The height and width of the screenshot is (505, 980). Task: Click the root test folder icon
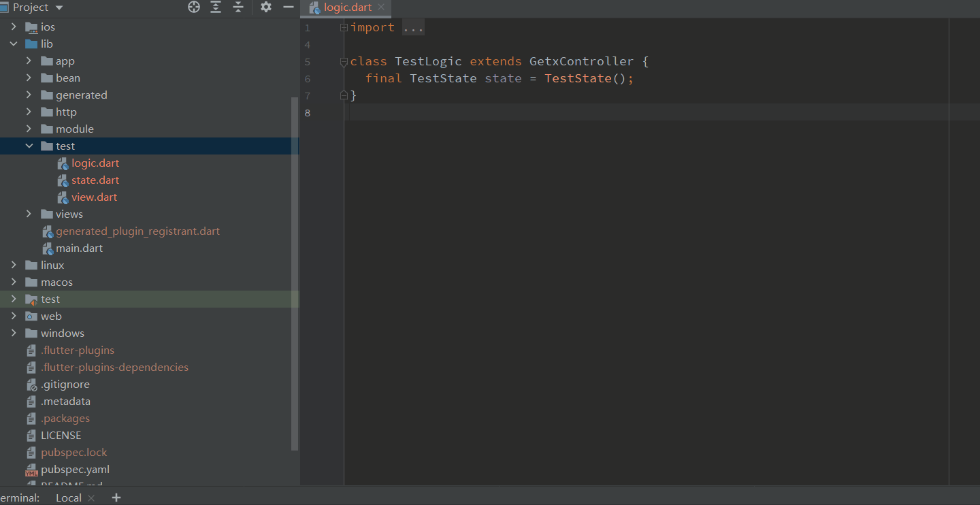[31, 299]
